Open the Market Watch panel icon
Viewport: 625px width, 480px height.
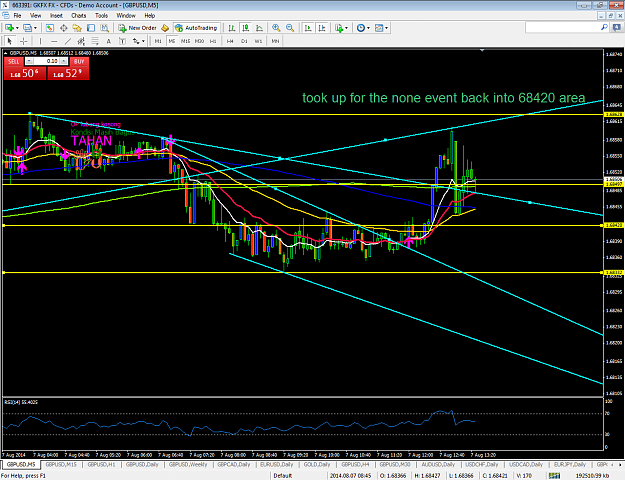coord(50,28)
